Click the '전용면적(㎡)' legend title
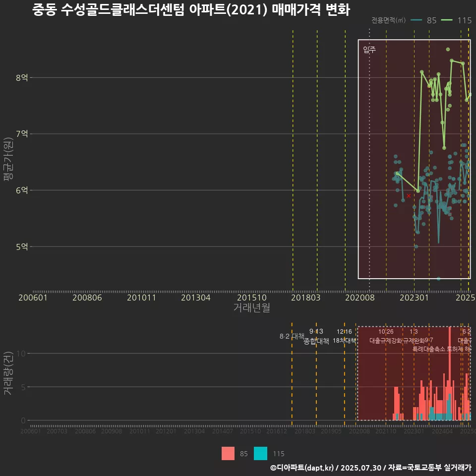Viewport: 476px width, 476px height. click(388, 20)
